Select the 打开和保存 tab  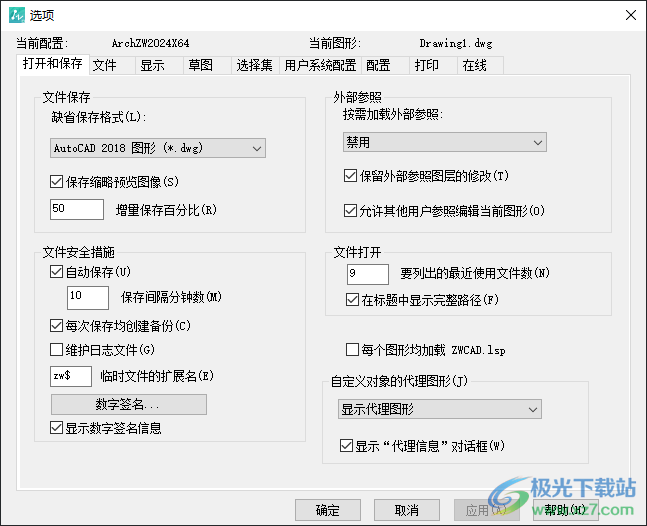53,64
